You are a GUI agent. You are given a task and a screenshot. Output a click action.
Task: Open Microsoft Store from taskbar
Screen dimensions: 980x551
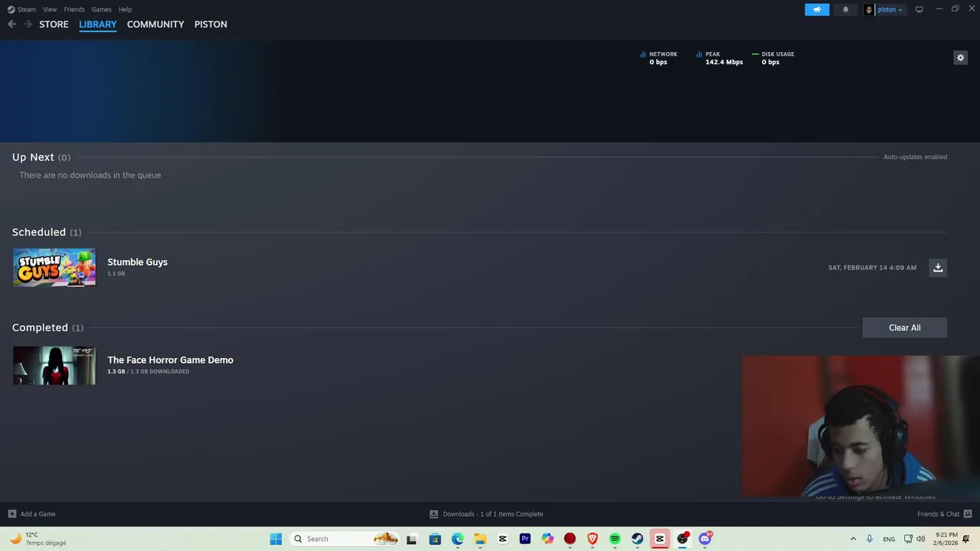435,539
